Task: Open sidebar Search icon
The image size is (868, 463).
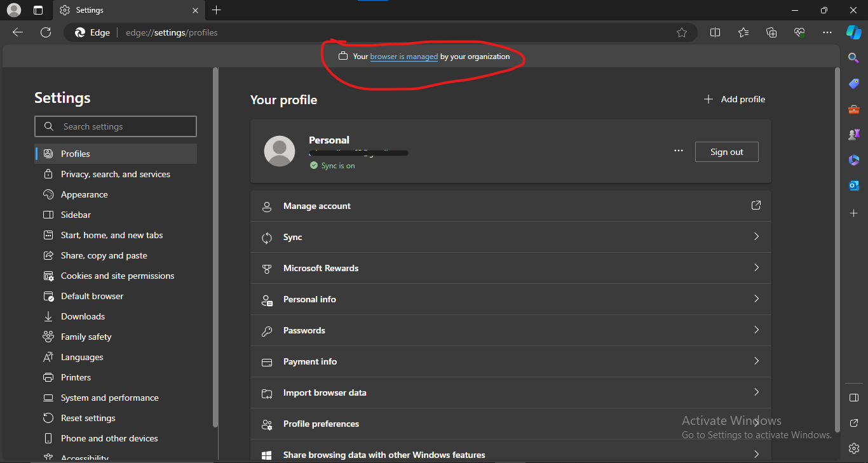Action: (x=854, y=58)
